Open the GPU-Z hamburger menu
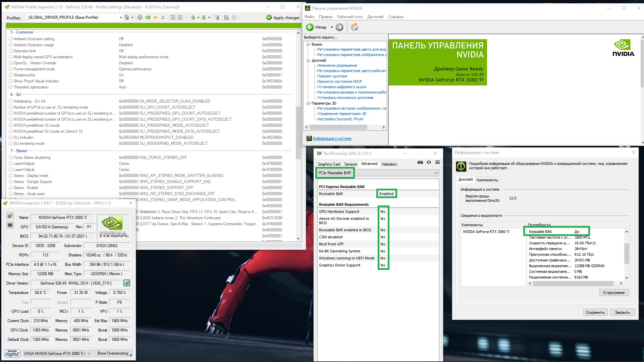Screen dimensions: 644x362 pos(437,162)
